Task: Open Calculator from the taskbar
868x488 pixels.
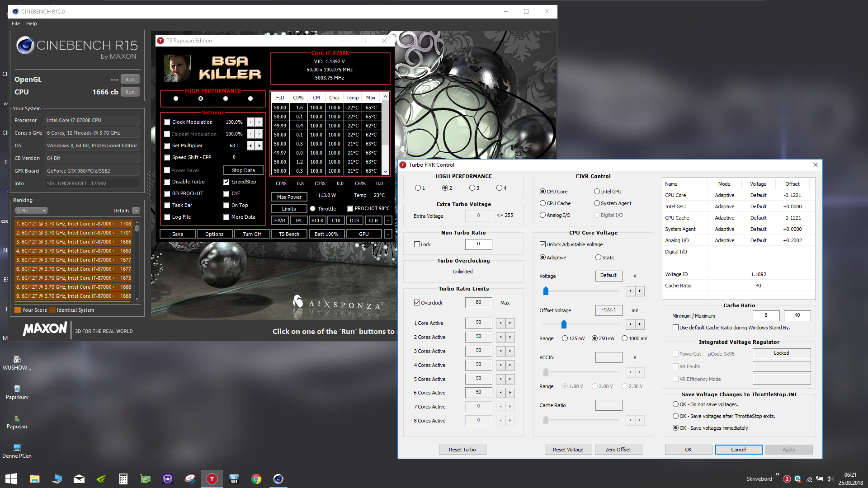Action: (x=123, y=479)
